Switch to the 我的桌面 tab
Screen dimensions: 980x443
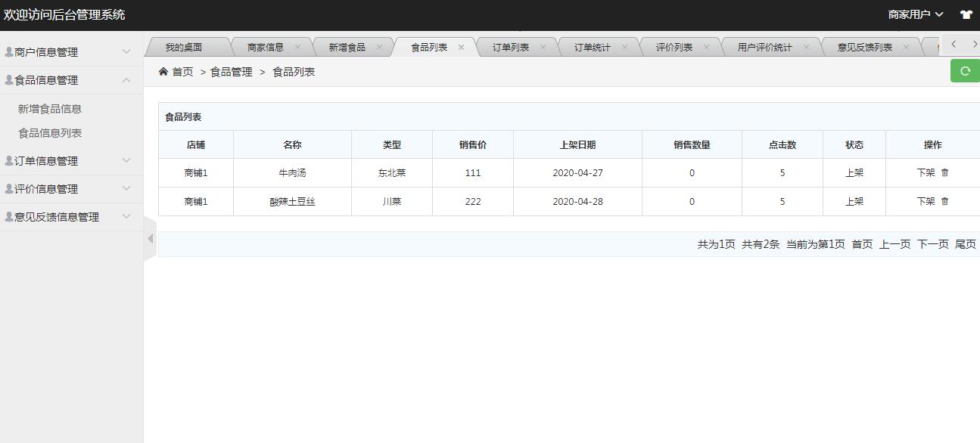[x=184, y=47]
